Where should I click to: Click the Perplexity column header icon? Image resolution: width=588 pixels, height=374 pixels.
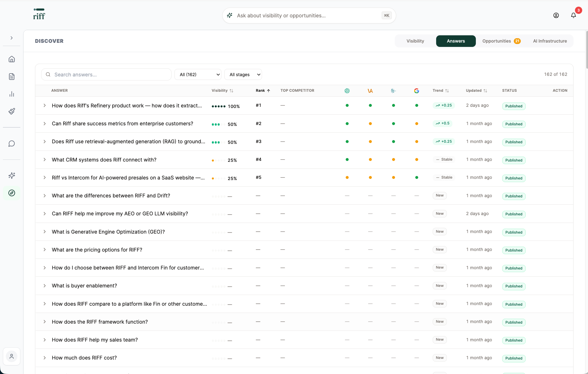[x=393, y=91]
